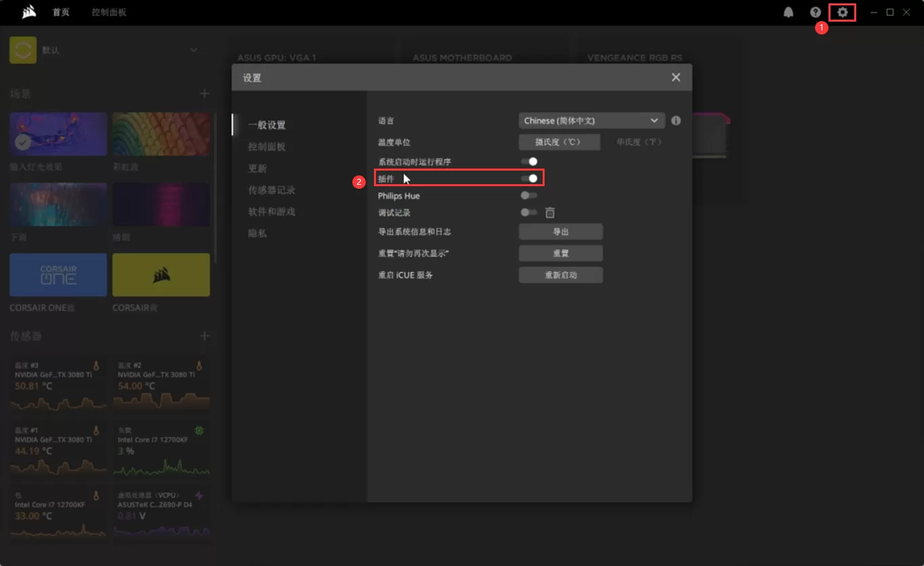Click the Corsair sails logo
Screen dimensions: 924x566
tap(29, 12)
